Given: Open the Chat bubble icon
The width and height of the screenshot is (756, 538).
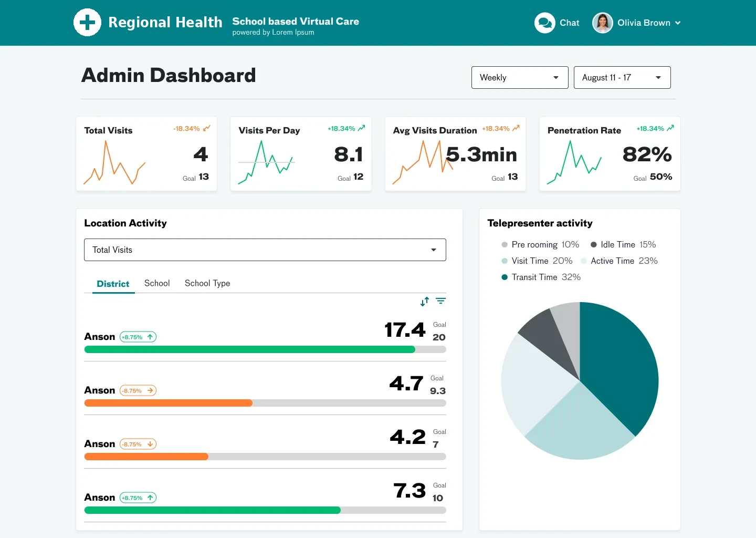Looking at the screenshot, I should tap(544, 23).
